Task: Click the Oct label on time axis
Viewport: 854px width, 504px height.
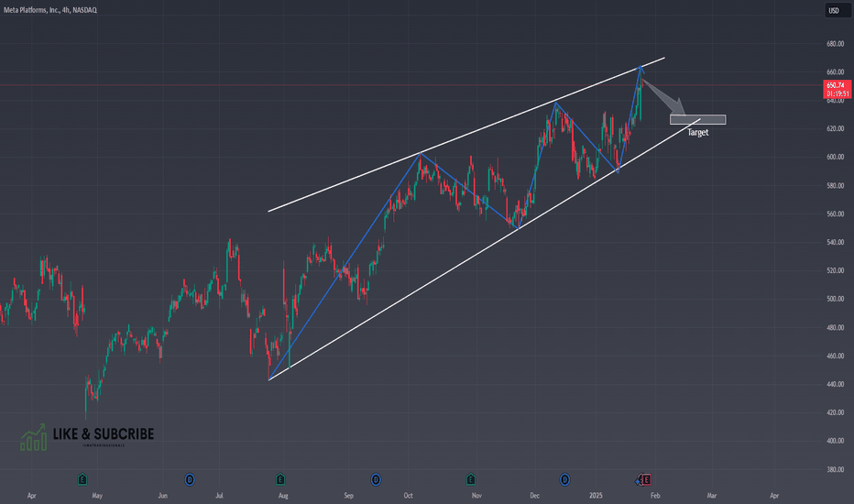Action: (x=408, y=496)
